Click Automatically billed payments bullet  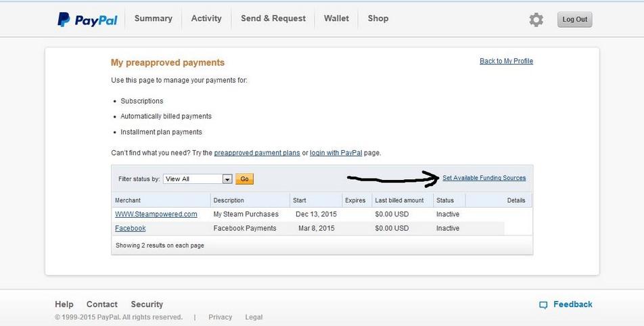(x=166, y=116)
